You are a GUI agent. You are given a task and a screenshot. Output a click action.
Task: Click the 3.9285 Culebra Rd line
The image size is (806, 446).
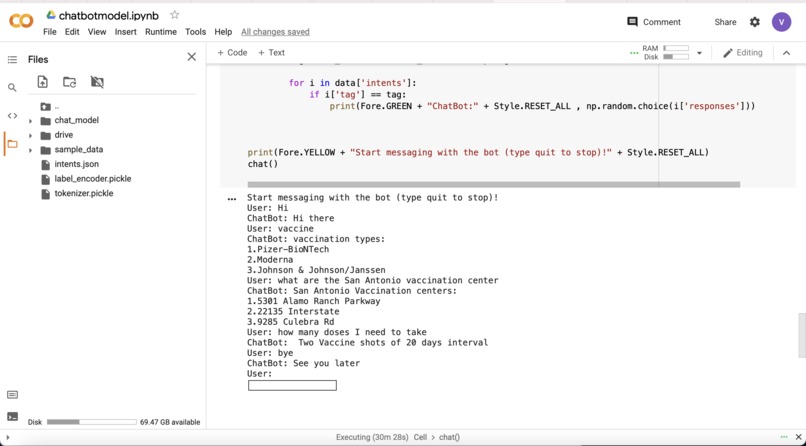(290, 322)
